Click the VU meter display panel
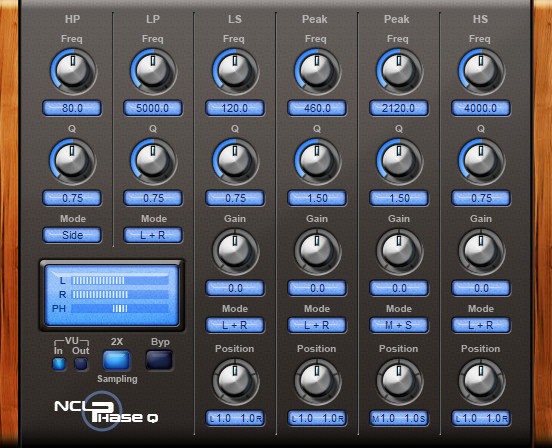Viewport: 552px width, 448px height. point(112,295)
